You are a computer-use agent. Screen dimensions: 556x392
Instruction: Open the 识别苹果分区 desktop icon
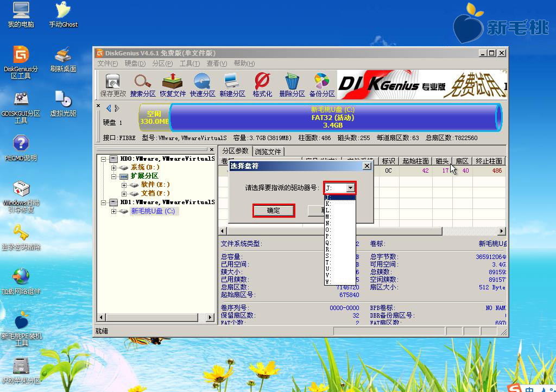tap(21, 371)
